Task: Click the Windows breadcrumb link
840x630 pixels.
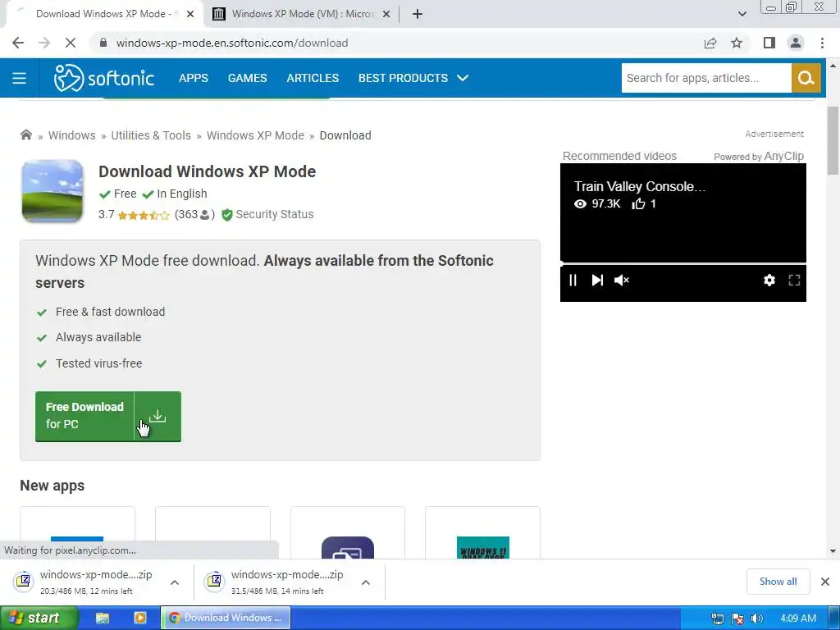Action: [x=72, y=135]
